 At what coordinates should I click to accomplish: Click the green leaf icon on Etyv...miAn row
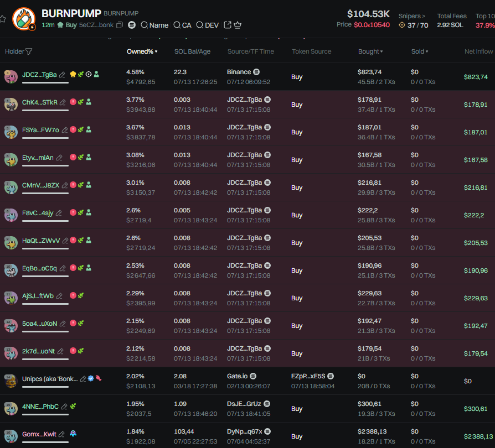[81, 157]
